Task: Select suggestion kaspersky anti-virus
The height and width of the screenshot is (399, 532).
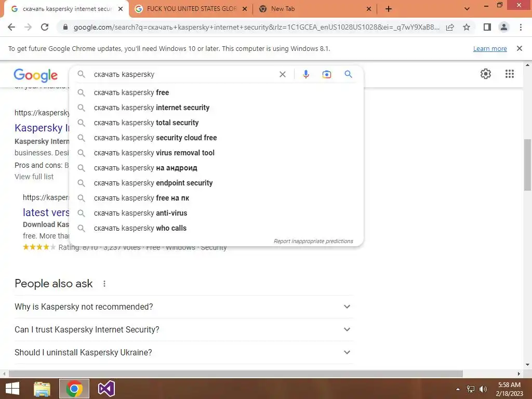Action: [x=216, y=213]
